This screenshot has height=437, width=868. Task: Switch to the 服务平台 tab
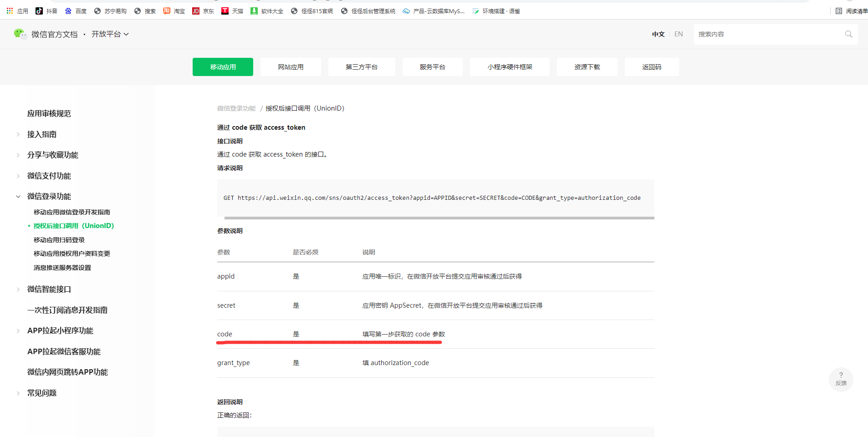433,67
